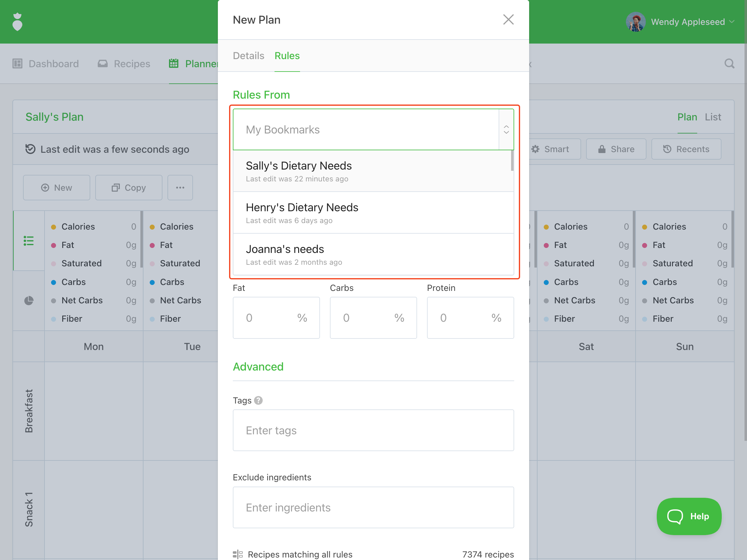
Task: Close the New Plan dialog
Action: point(508,20)
